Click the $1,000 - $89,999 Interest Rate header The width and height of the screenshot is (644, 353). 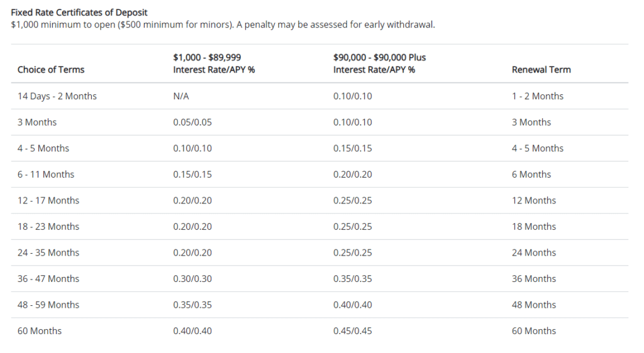click(x=214, y=63)
